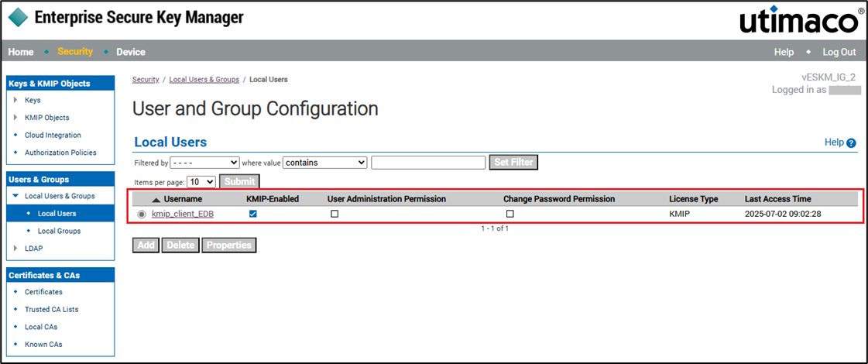
Task: Open Trusted CA Lists in sidebar
Action: click(x=52, y=310)
